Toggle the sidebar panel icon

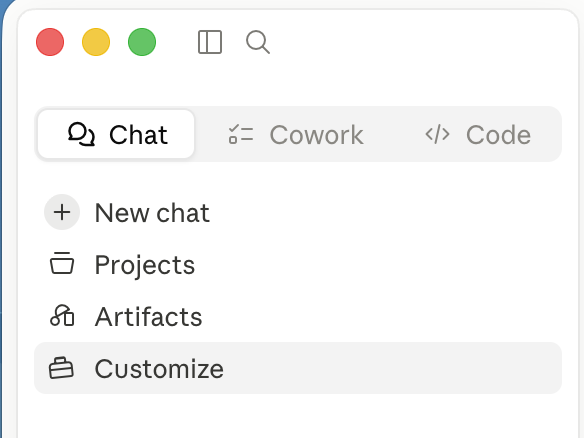tap(210, 42)
